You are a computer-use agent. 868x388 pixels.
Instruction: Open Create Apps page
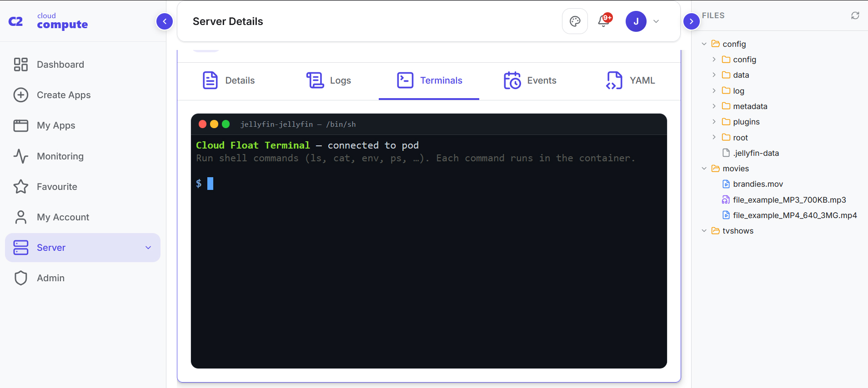click(x=83, y=95)
